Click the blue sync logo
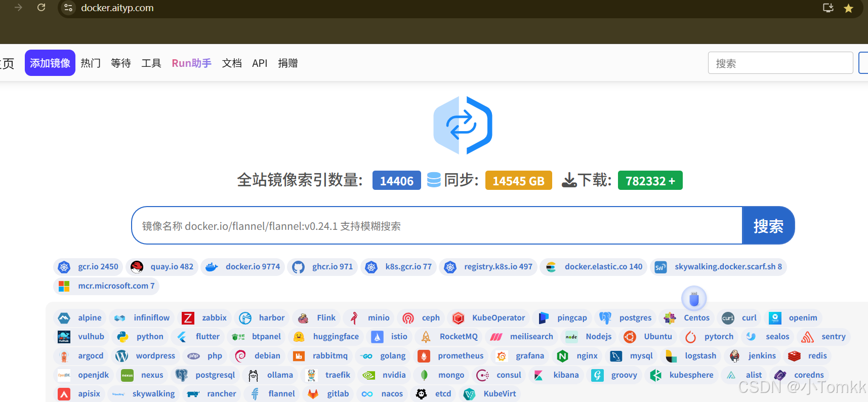 (463, 125)
